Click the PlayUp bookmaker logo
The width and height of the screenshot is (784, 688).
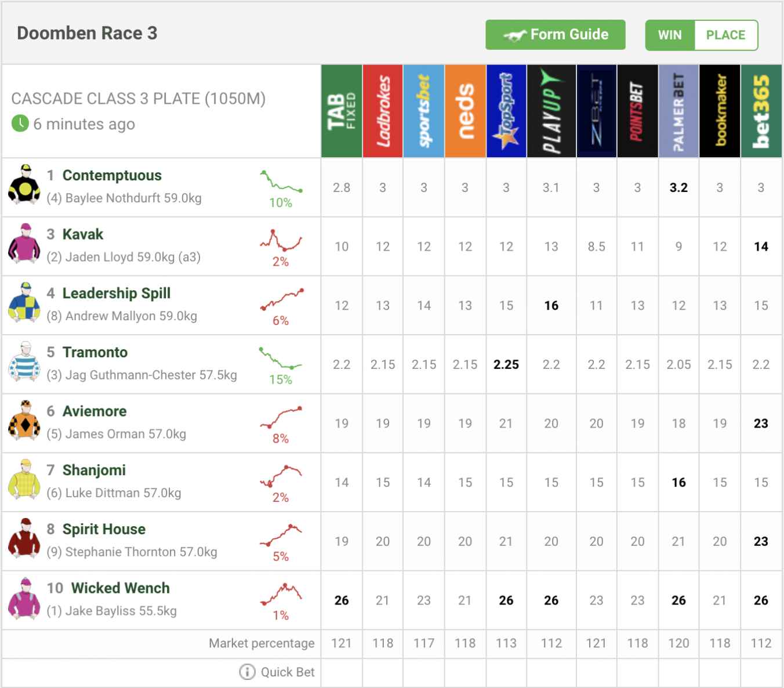pos(551,111)
